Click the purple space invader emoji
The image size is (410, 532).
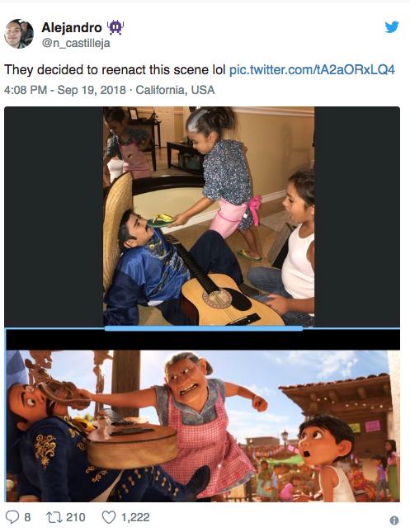point(115,28)
